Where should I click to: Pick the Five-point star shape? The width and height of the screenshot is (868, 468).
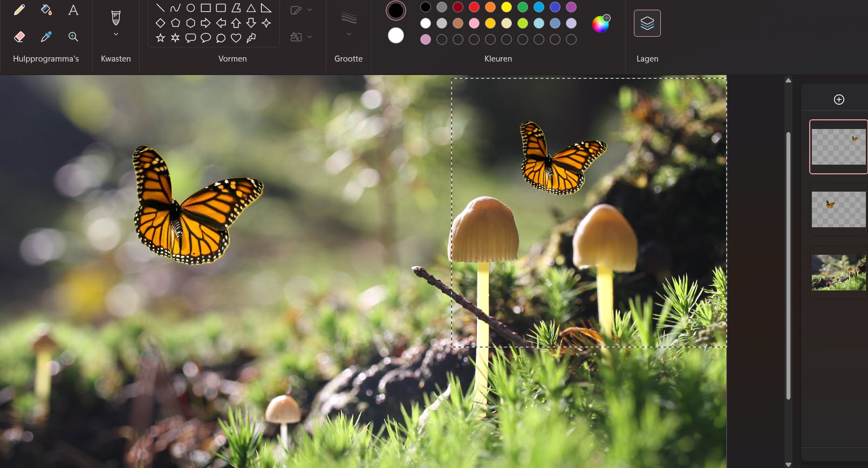click(x=160, y=38)
